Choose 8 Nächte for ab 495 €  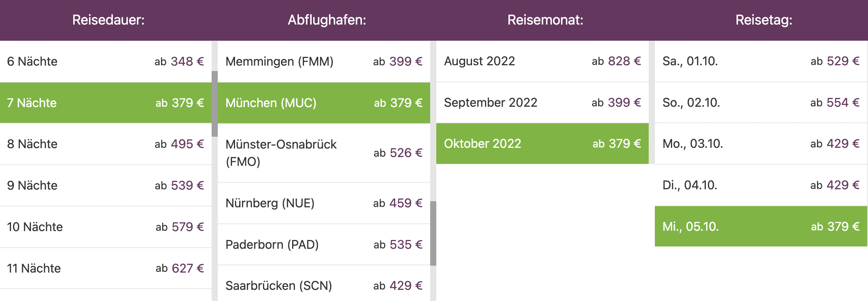pyautogui.click(x=106, y=144)
